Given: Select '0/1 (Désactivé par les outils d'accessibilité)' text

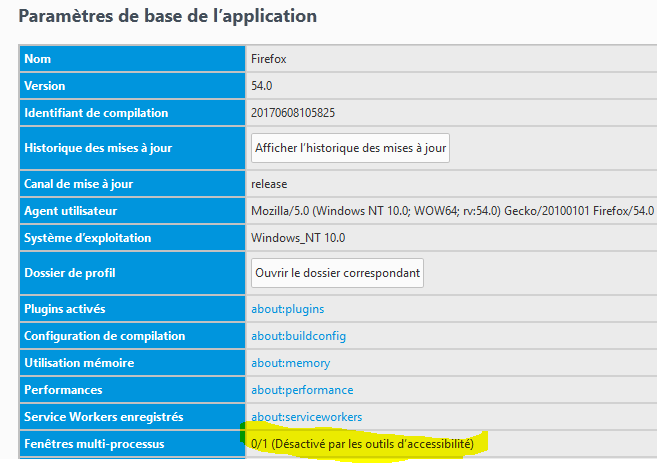Looking at the screenshot, I should 362,444.
